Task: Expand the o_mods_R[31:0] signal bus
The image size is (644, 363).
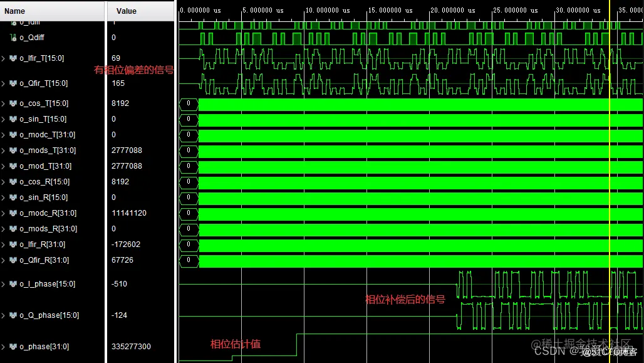Action: pyautogui.click(x=3, y=229)
